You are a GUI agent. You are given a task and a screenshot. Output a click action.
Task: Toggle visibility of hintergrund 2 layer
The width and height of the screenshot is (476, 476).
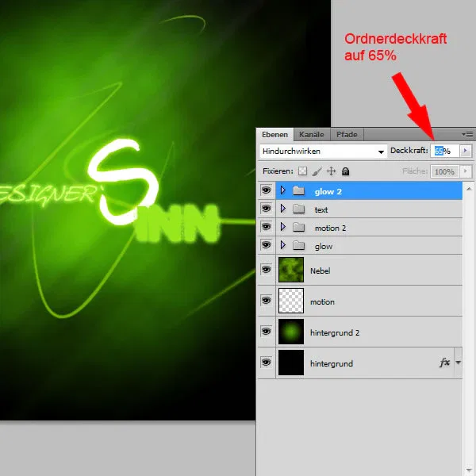click(267, 332)
